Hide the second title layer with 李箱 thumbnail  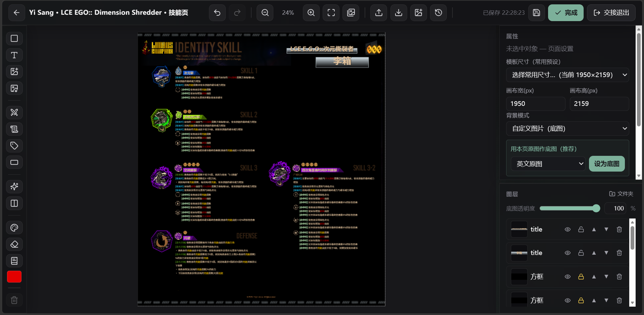click(568, 253)
